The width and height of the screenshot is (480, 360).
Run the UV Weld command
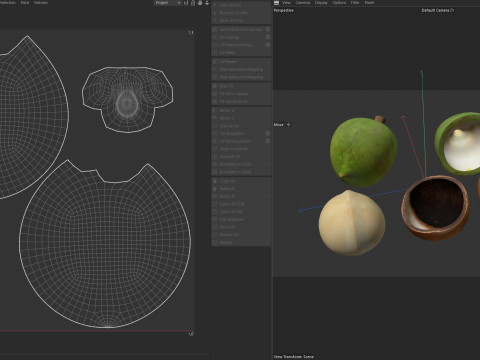pyautogui.click(x=241, y=52)
